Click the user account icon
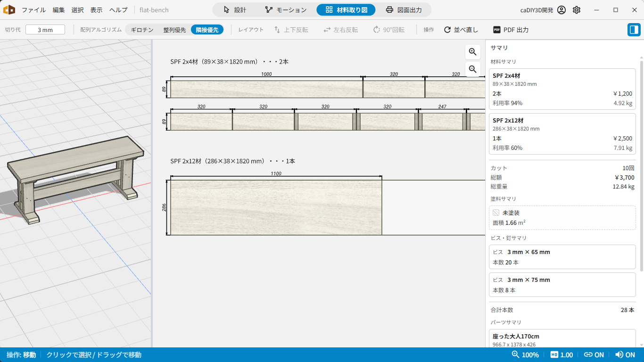This screenshot has width=644, height=362. pyautogui.click(x=561, y=10)
